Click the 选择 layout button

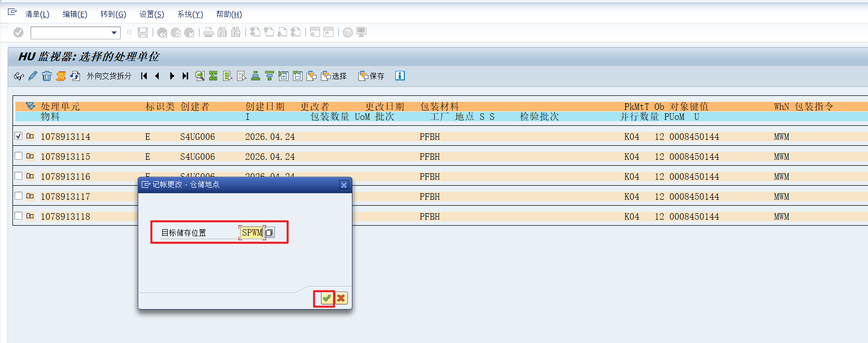click(334, 76)
